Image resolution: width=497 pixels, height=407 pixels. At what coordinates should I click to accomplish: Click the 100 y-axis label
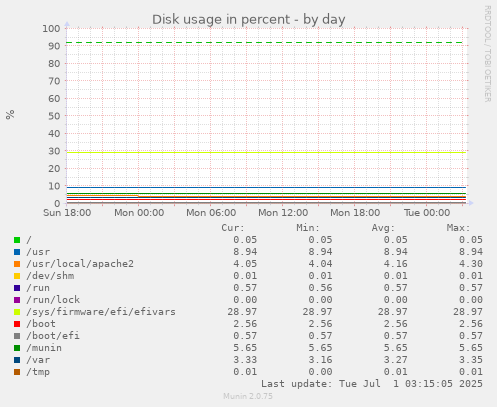(x=51, y=28)
